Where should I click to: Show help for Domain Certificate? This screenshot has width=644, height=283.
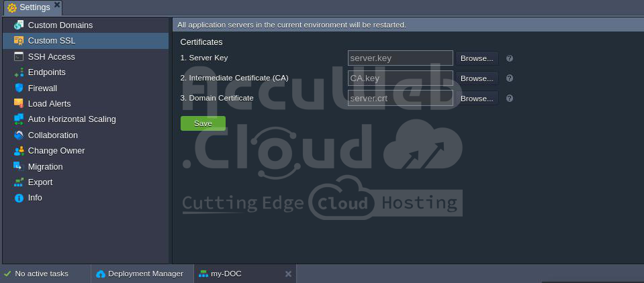pyautogui.click(x=510, y=99)
